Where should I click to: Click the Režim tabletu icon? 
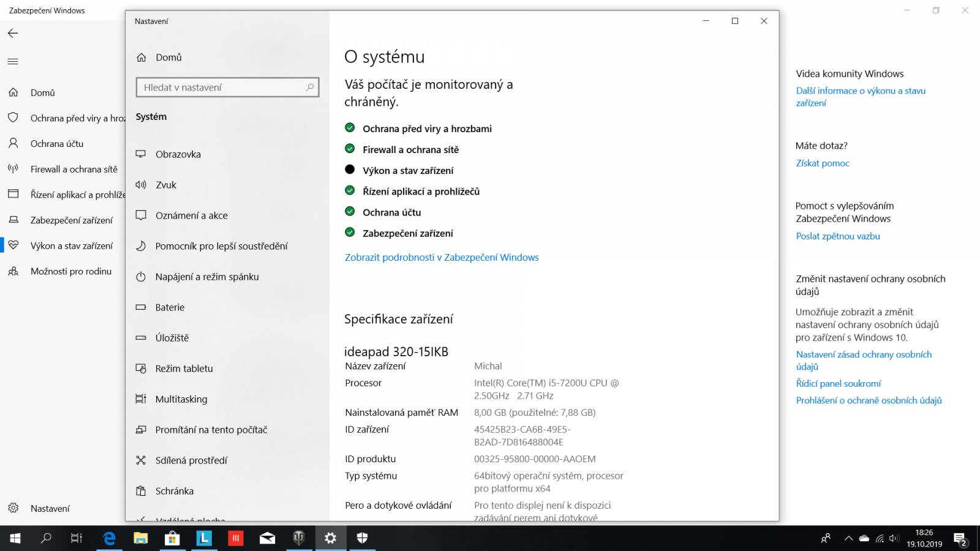pos(141,369)
